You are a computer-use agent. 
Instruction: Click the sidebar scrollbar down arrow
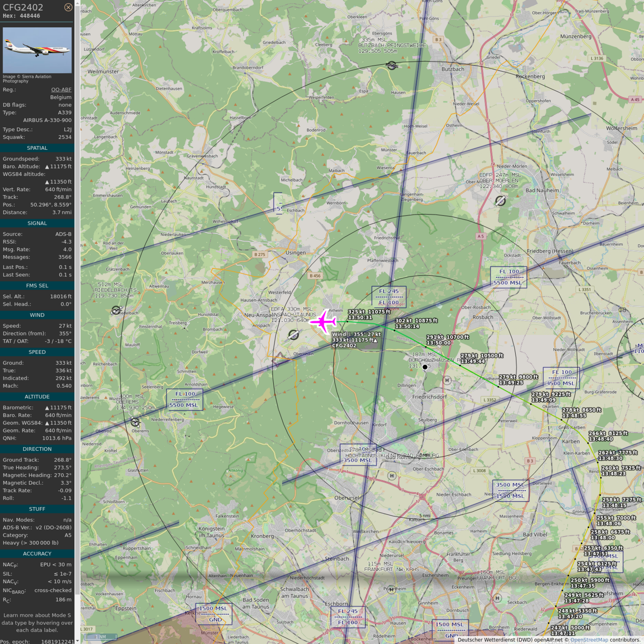77,641
